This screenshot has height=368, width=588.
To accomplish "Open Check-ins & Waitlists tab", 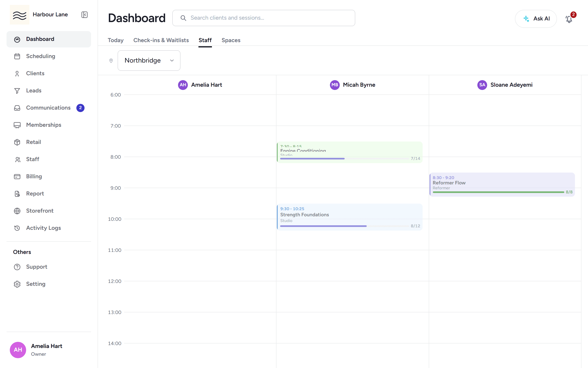I will click(x=161, y=40).
